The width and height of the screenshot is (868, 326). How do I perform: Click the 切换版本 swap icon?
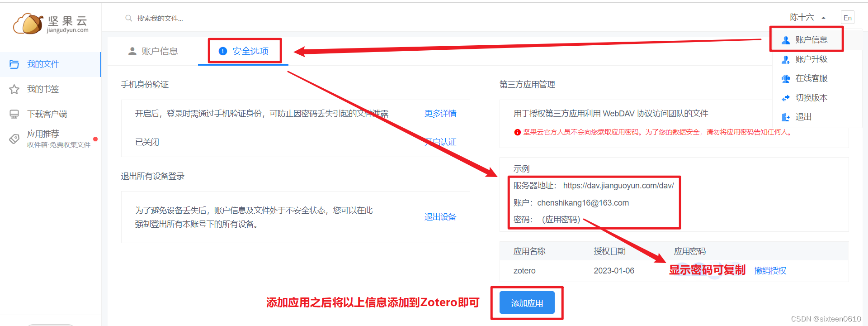(786, 98)
